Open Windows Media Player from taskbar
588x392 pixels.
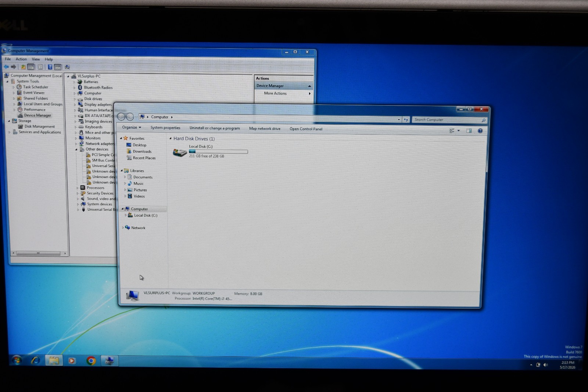tap(72, 361)
